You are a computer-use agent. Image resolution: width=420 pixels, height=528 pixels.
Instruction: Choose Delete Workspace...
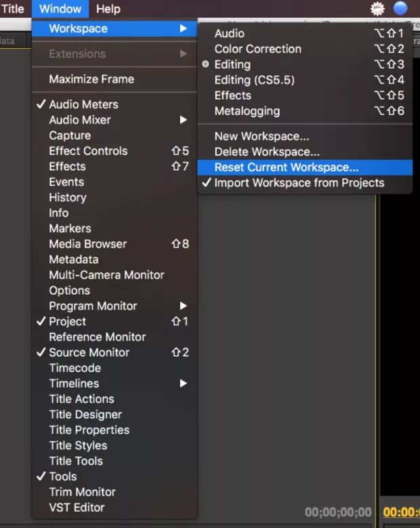coord(305,152)
